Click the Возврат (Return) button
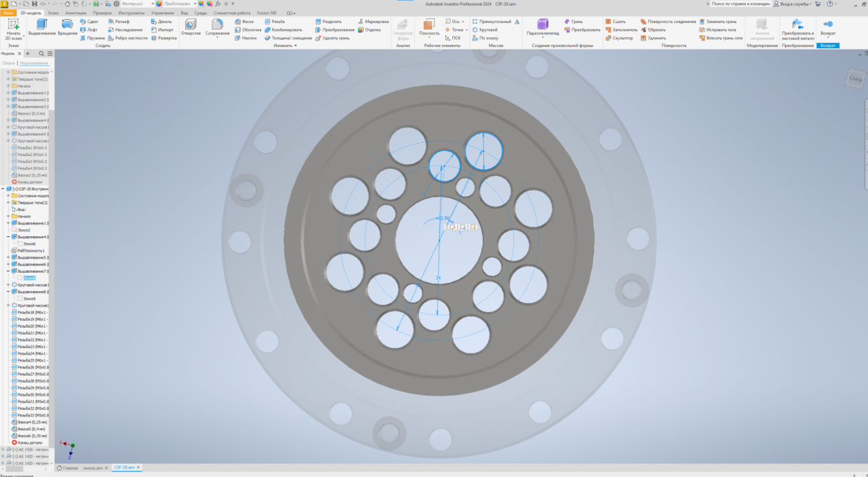 tap(827, 27)
